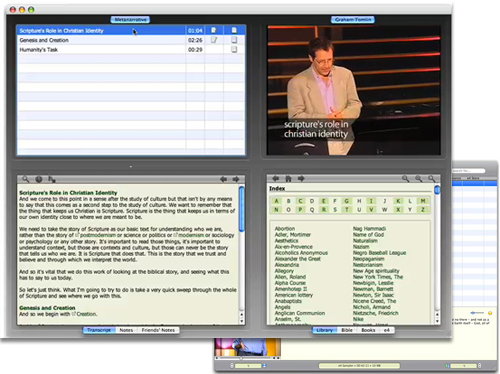Click the search magnifier in transcript toolbar
Viewport: 500px width, 374px height.
(x=26, y=179)
